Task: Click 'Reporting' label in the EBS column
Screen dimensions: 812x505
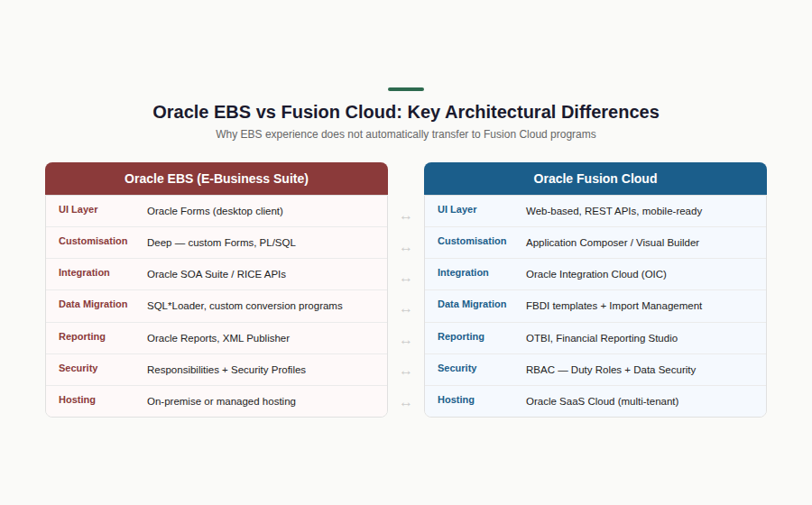Action: tap(82, 337)
